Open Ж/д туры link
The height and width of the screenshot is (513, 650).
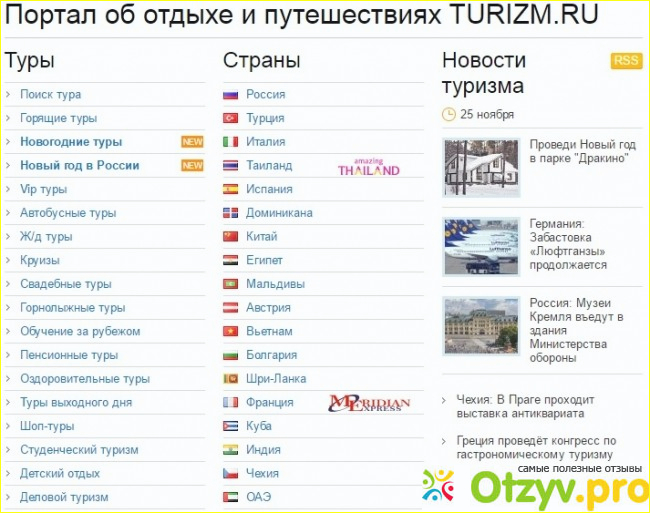46,237
